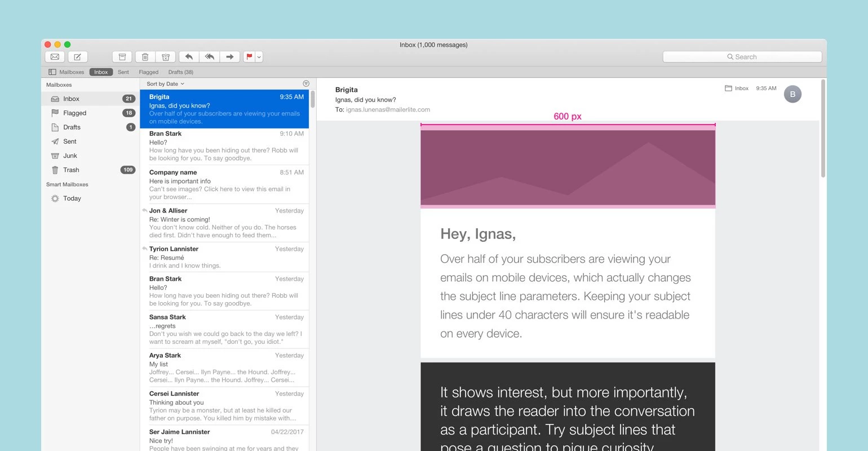Image resolution: width=868 pixels, height=451 pixels.
Task: Flag the message with the red flag
Action: [x=249, y=57]
